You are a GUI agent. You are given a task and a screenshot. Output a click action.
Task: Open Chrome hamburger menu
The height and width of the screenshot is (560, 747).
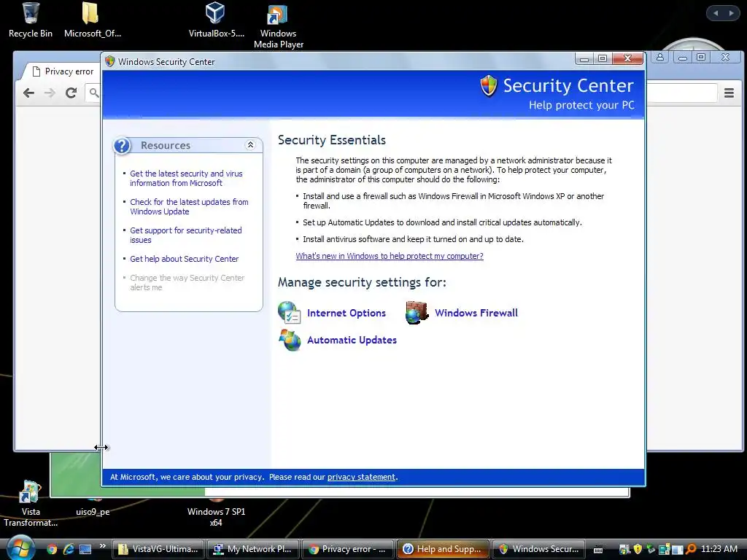729,93
